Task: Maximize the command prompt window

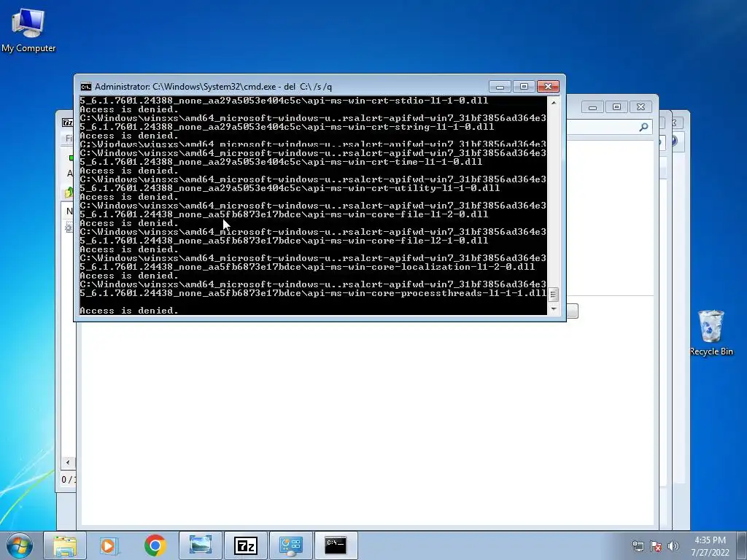Action: point(524,87)
